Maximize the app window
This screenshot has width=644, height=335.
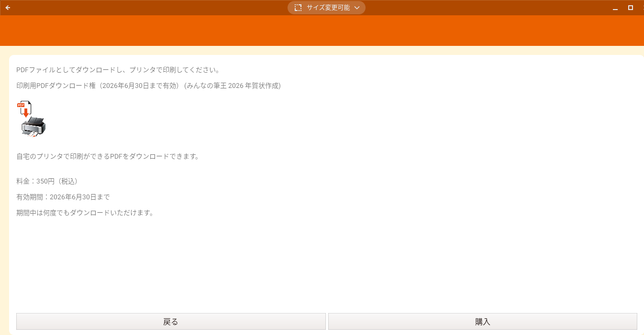[x=631, y=8]
